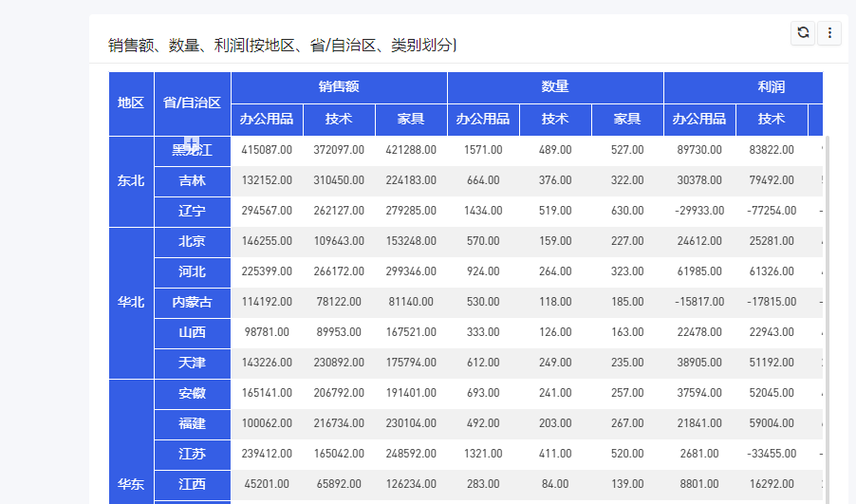Select cell value 415087.00 in 黑龙江 row
The image size is (856, 504).
267,150
